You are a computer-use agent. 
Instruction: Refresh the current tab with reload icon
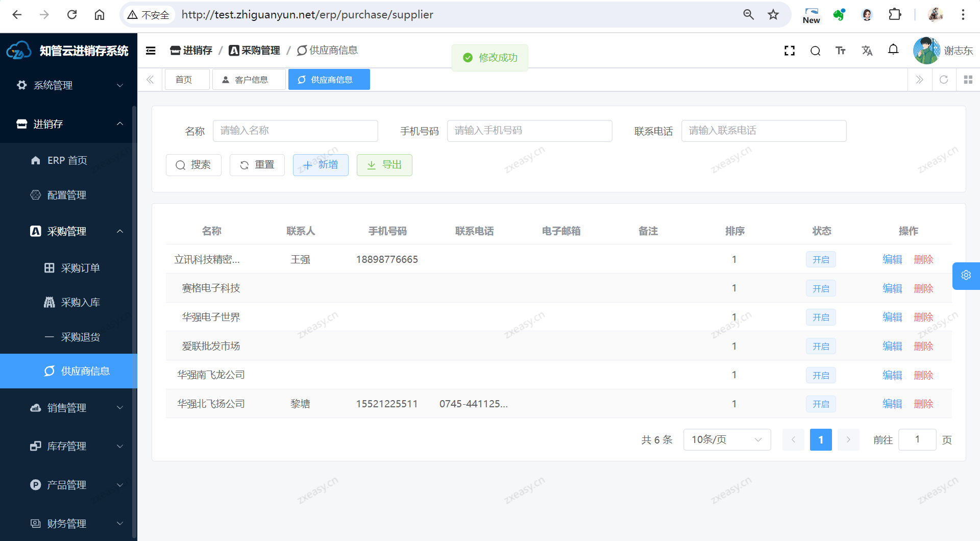point(944,80)
